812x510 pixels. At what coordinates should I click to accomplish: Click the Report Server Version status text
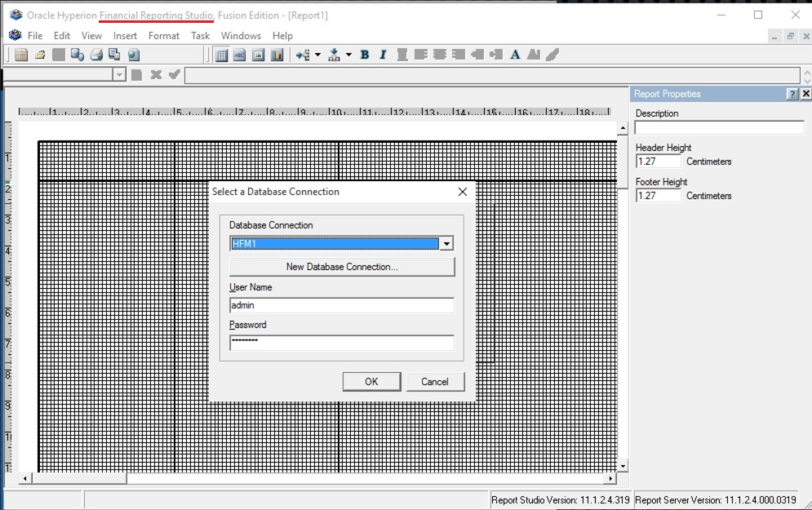716,500
